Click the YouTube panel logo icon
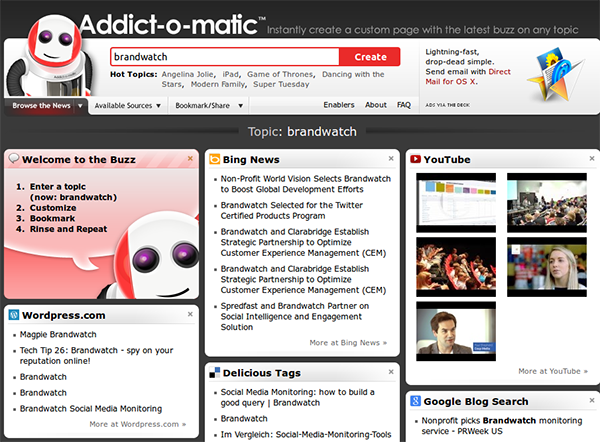 pos(414,159)
